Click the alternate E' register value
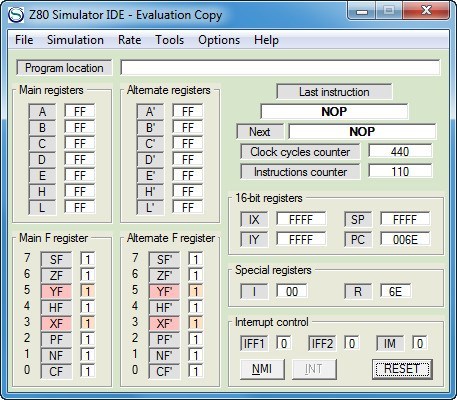This screenshot has height=400, width=457. (x=188, y=175)
